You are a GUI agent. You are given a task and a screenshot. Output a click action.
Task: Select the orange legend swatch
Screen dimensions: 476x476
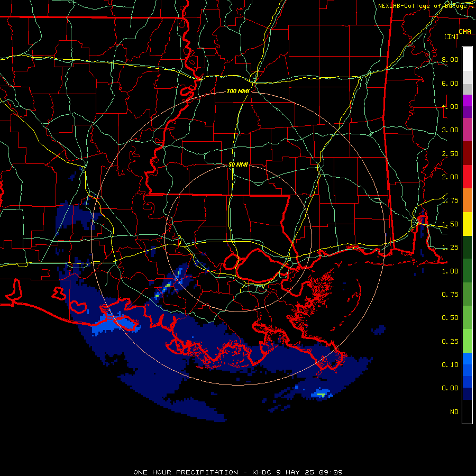(x=467, y=200)
